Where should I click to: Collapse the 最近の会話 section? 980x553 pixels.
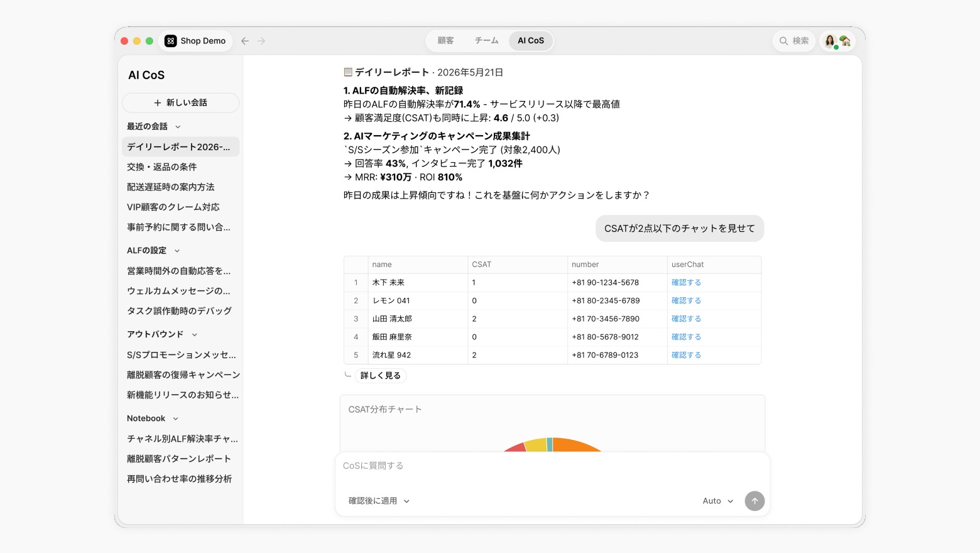pyautogui.click(x=178, y=127)
